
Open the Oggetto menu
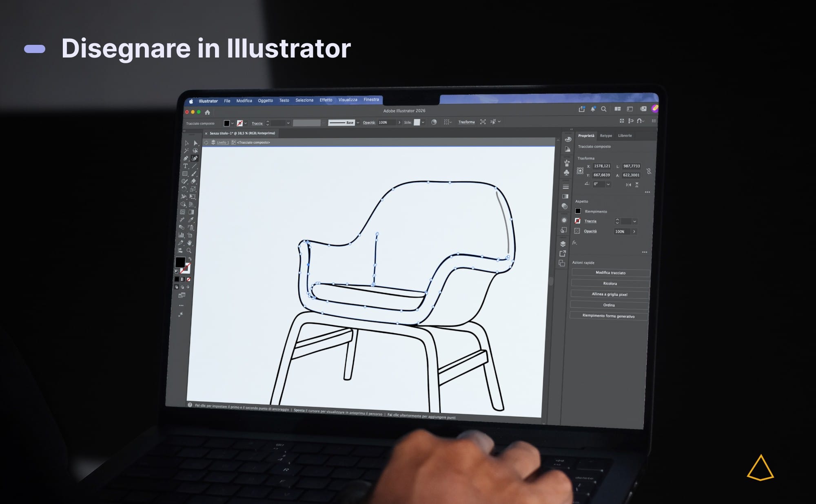[265, 100]
